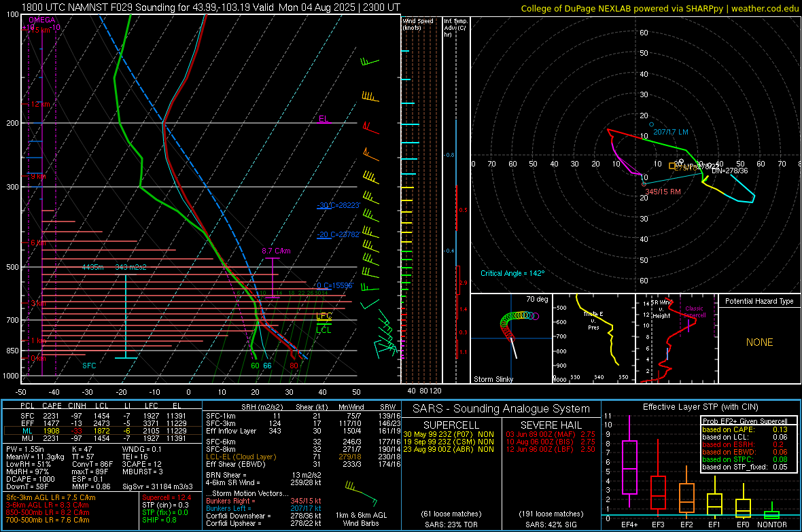Click the 'Sfc-3km AGL LR = 7.5 C/km' line

point(51,498)
